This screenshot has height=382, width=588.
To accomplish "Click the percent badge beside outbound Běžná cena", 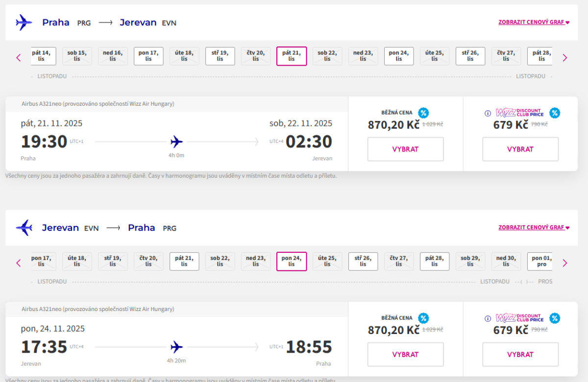I will point(423,113).
